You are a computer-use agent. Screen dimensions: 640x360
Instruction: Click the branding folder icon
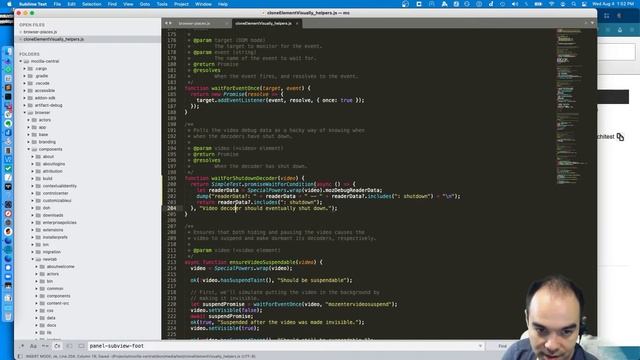34,142
